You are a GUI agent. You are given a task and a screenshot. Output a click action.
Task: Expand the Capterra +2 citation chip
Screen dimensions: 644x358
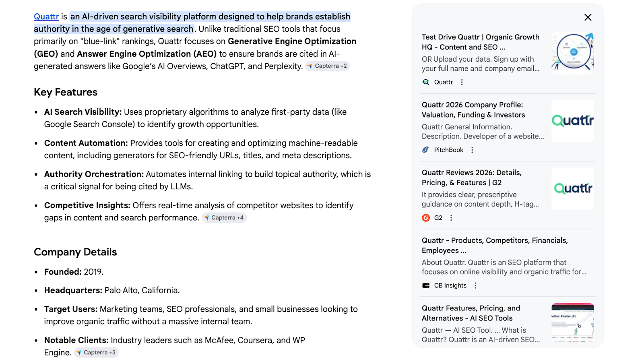tap(327, 66)
